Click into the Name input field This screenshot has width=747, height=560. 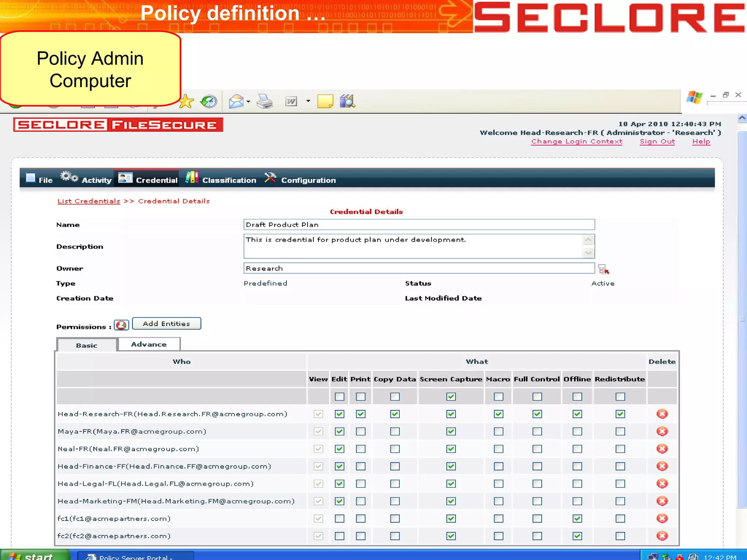coord(419,225)
